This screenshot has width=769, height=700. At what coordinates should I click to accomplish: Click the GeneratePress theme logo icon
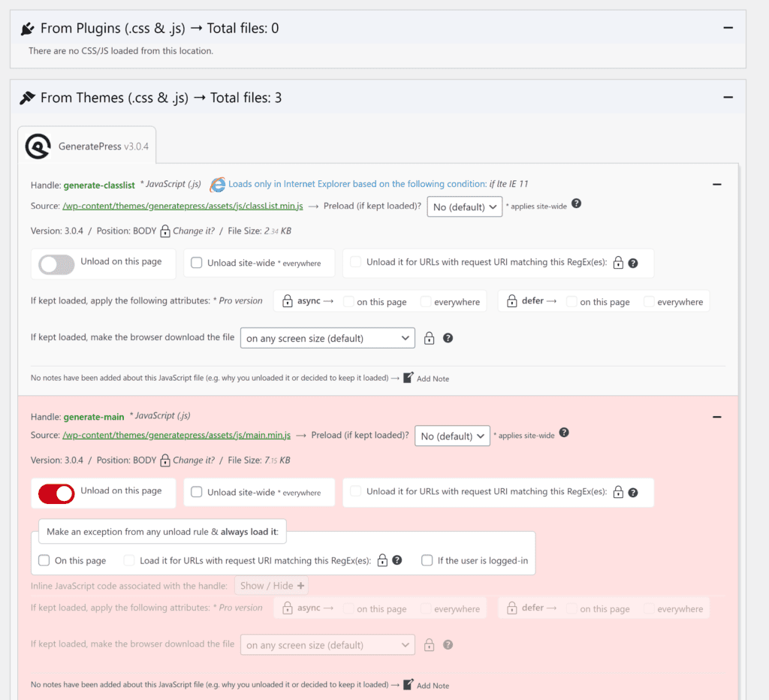[x=38, y=146]
